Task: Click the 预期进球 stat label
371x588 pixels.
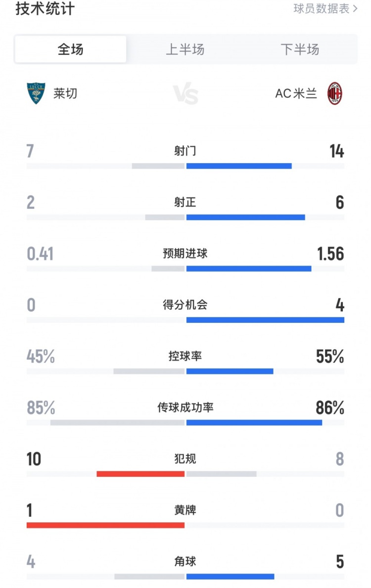Action: click(185, 254)
